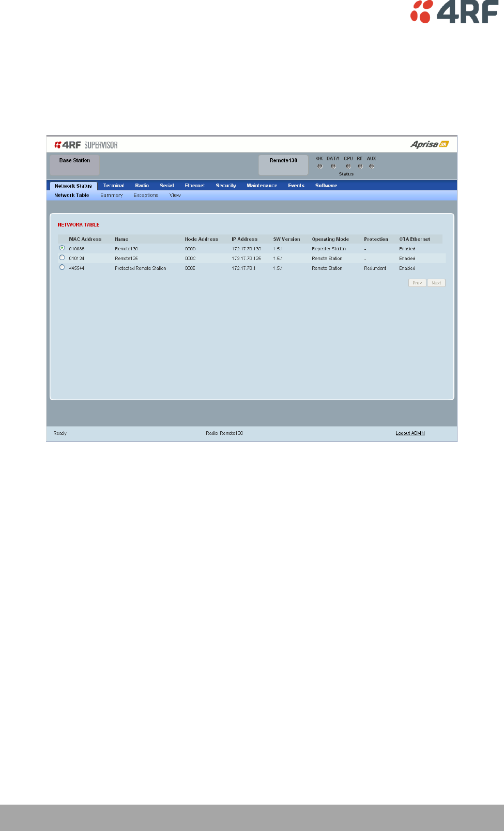Click IP address 172.17.70.1
504x831 pixels.
pos(243,268)
